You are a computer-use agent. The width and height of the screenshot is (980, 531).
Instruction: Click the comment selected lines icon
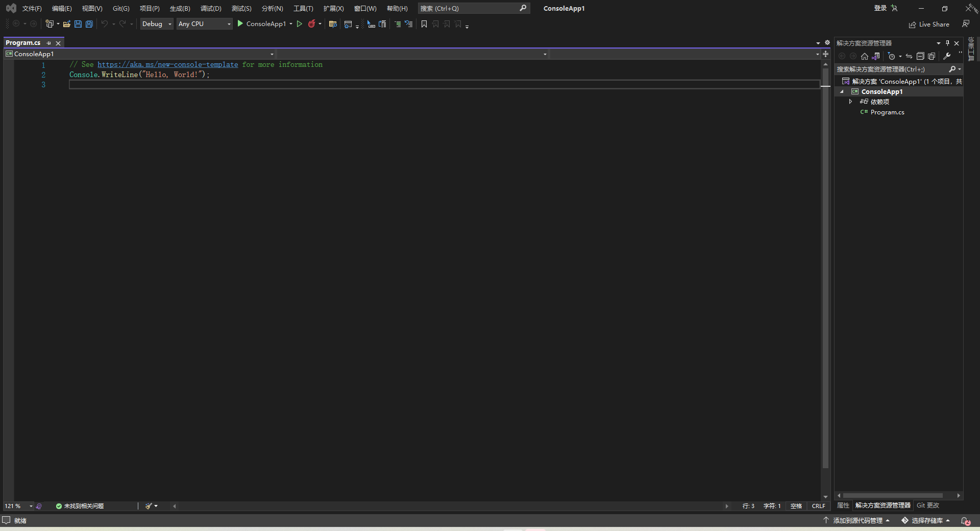click(398, 24)
